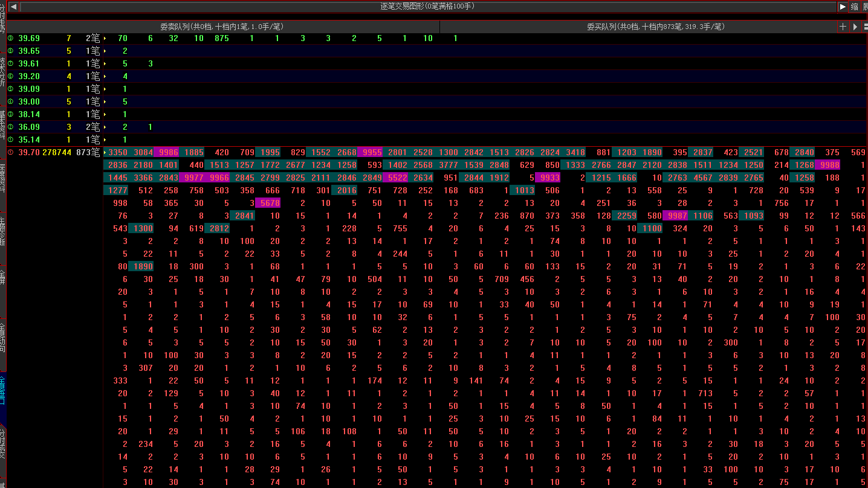The width and height of the screenshot is (868, 488).
Task: Click the gray play triangle next to plus icon
Action: pyautogui.click(x=855, y=27)
